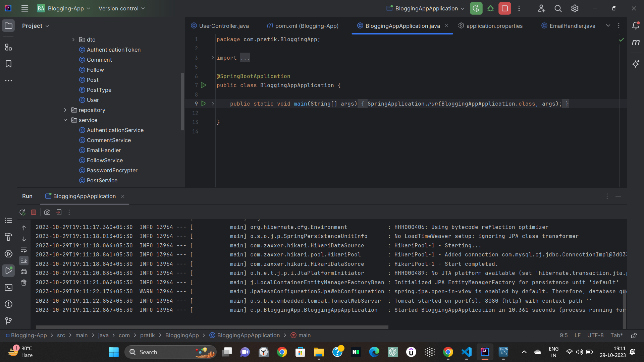644x362 pixels.
Task: Open IDE settings gear
Action: (575, 8)
